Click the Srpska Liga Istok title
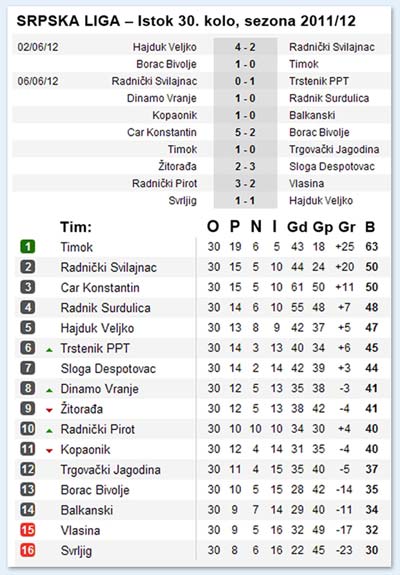This screenshot has width=400, height=575. [186, 21]
